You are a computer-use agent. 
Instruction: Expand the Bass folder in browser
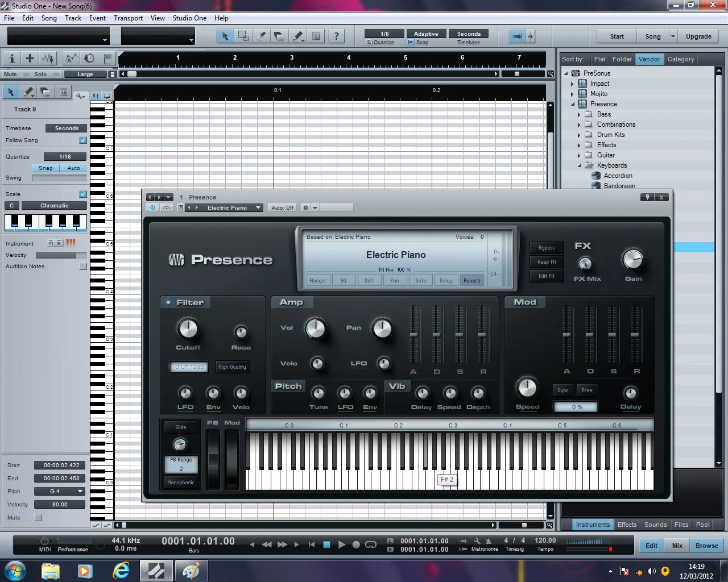click(580, 114)
